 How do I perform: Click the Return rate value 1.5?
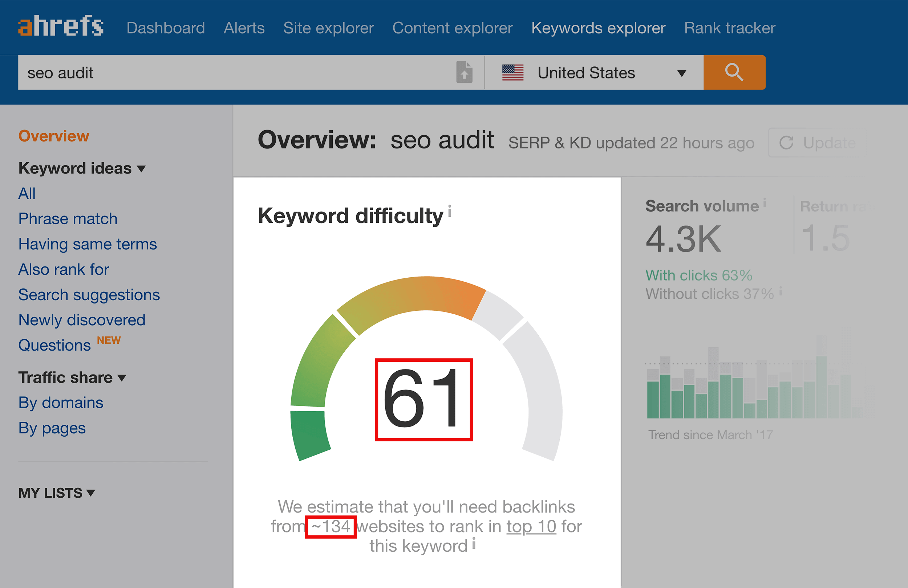pos(825,239)
